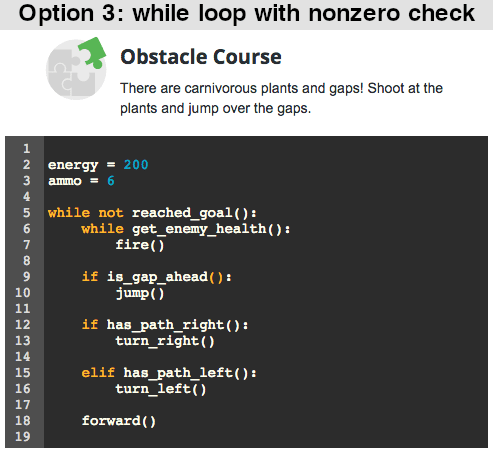The image size is (493, 460).
Task: Place cursor on 'energy = 200' line
Action: click(98, 165)
